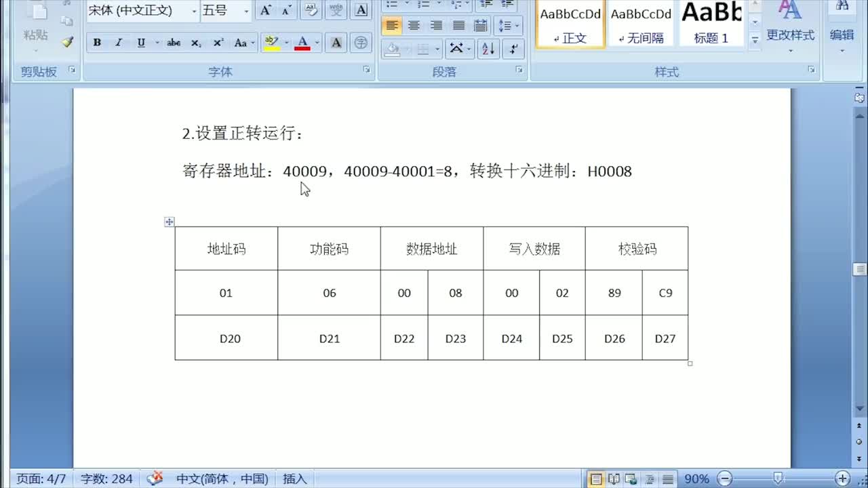This screenshot has width=868, height=488.
Task: Toggle show paragraph marks
Action: coord(513,49)
